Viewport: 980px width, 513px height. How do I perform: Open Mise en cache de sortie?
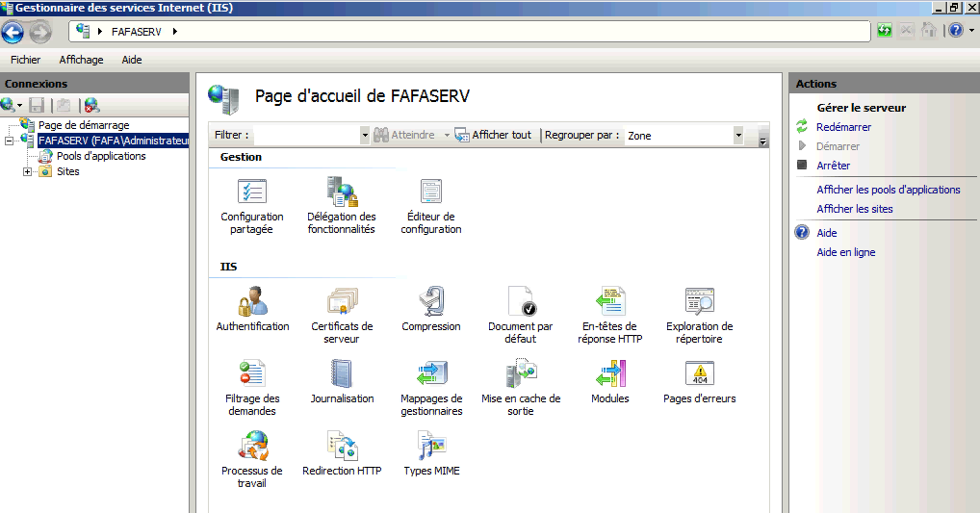(521, 388)
